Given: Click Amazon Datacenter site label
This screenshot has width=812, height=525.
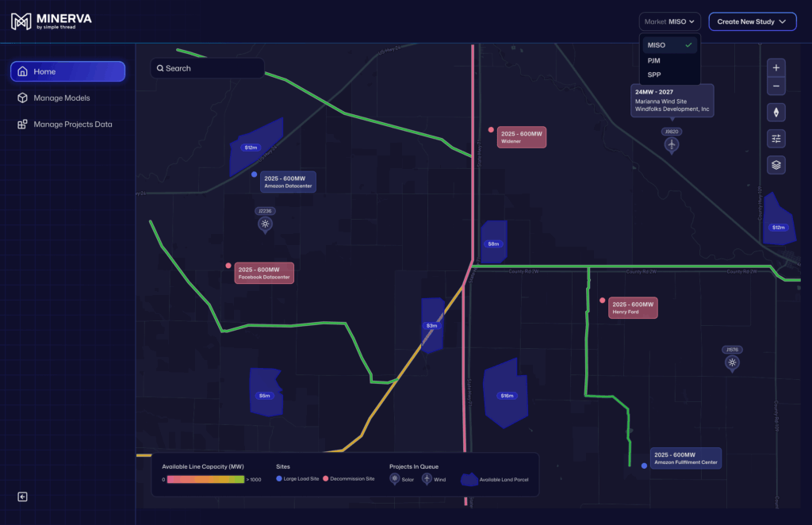Looking at the screenshot, I should click(x=288, y=182).
